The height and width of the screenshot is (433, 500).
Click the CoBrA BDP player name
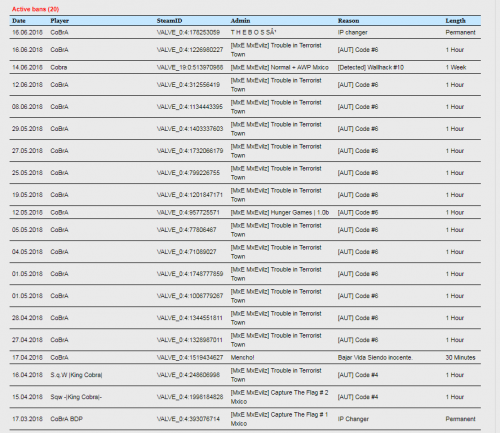(66, 419)
